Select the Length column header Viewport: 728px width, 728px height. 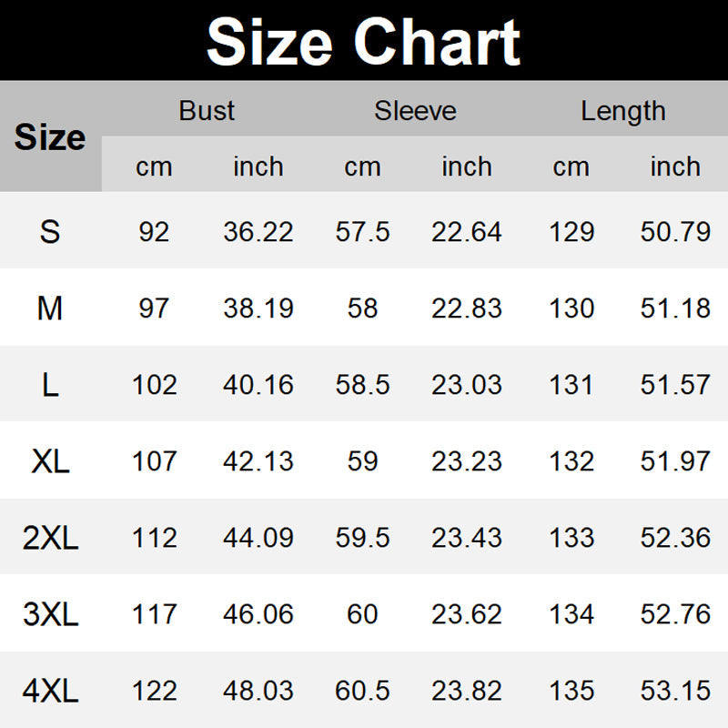(x=623, y=111)
